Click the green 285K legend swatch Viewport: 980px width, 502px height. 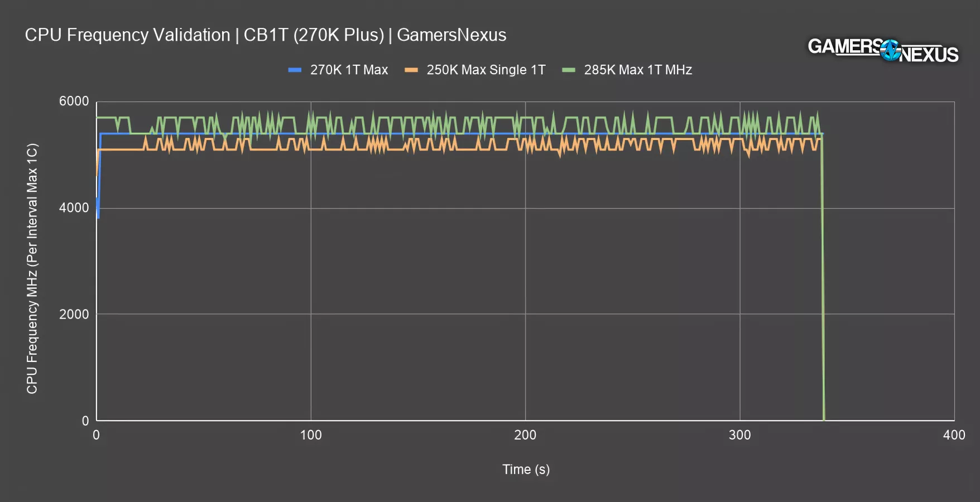[x=568, y=70]
